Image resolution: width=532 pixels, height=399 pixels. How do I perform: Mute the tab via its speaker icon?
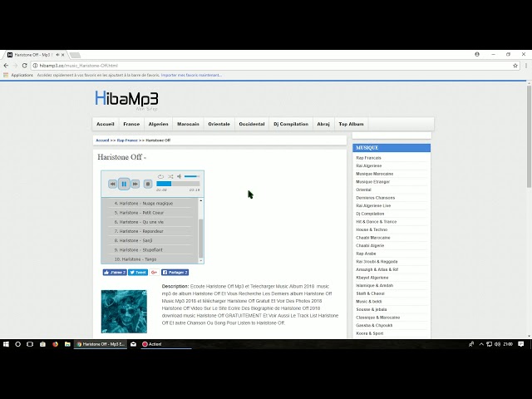coord(57,55)
